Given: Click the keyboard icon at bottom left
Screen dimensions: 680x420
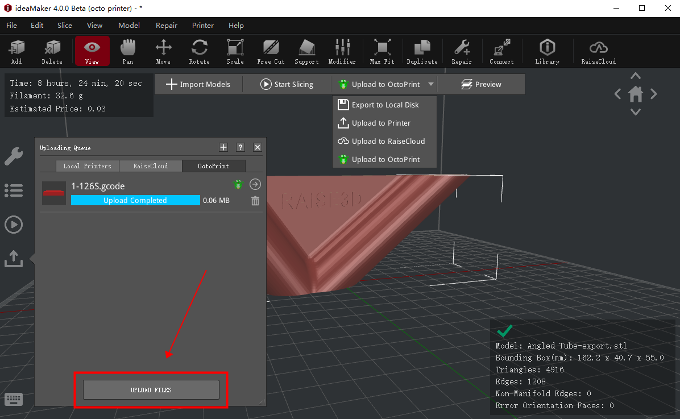Looking at the screenshot, I should tap(14, 399).
